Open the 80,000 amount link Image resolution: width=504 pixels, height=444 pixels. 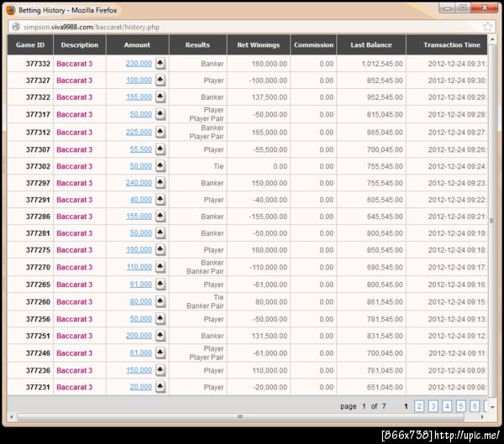tap(141, 301)
